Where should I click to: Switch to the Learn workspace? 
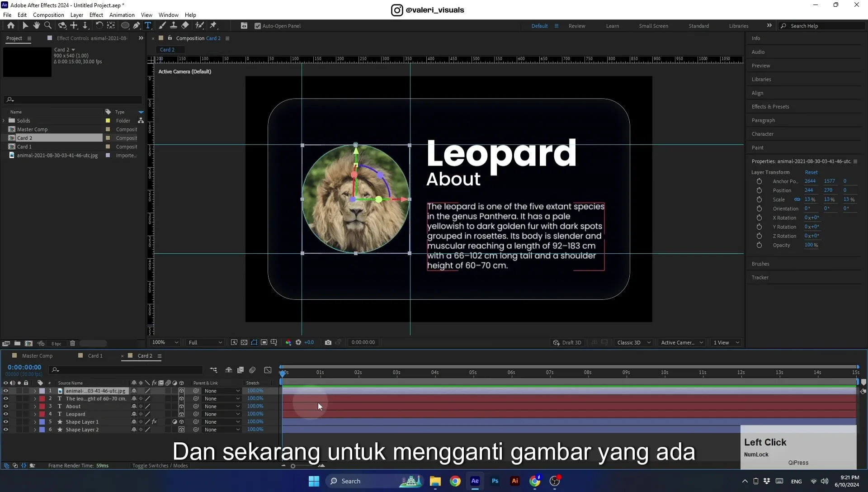coord(613,26)
